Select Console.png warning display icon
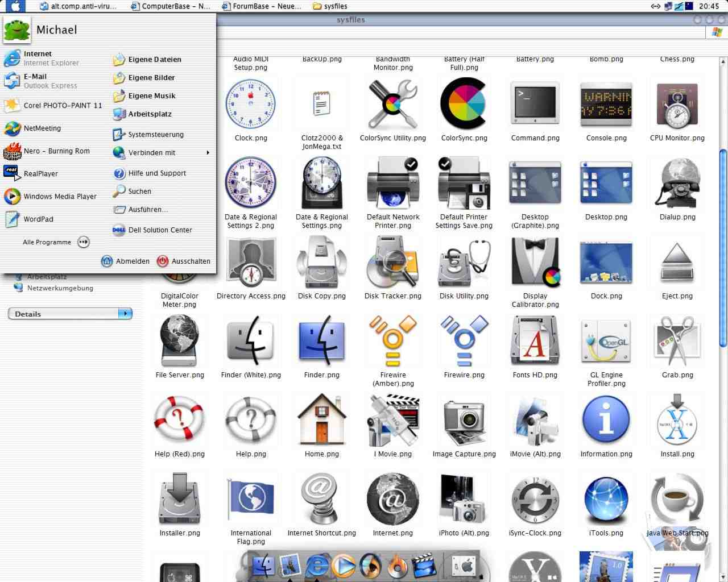Image resolution: width=728 pixels, height=582 pixels. point(606,104)
